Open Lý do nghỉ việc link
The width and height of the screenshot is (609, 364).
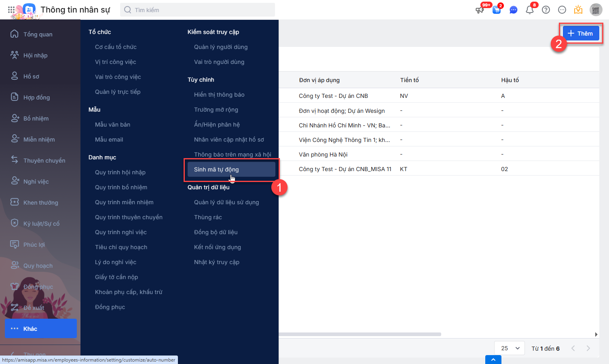[x=116, y=262]
